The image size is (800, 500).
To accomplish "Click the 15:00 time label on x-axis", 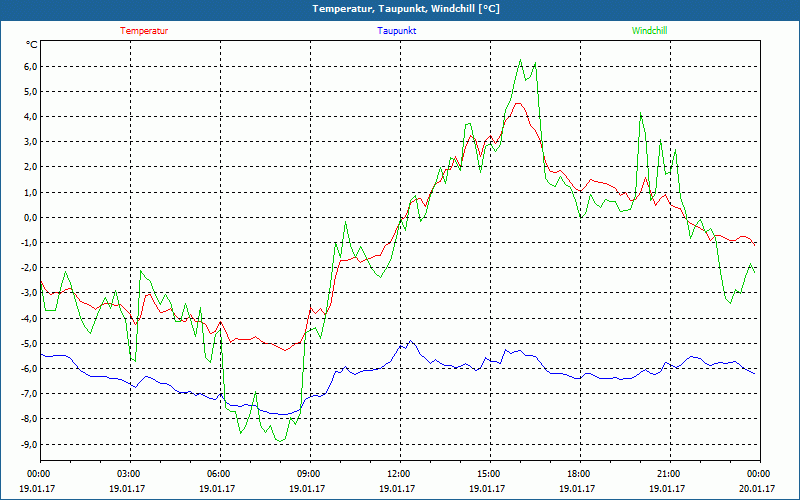I will tap(490, 474).
